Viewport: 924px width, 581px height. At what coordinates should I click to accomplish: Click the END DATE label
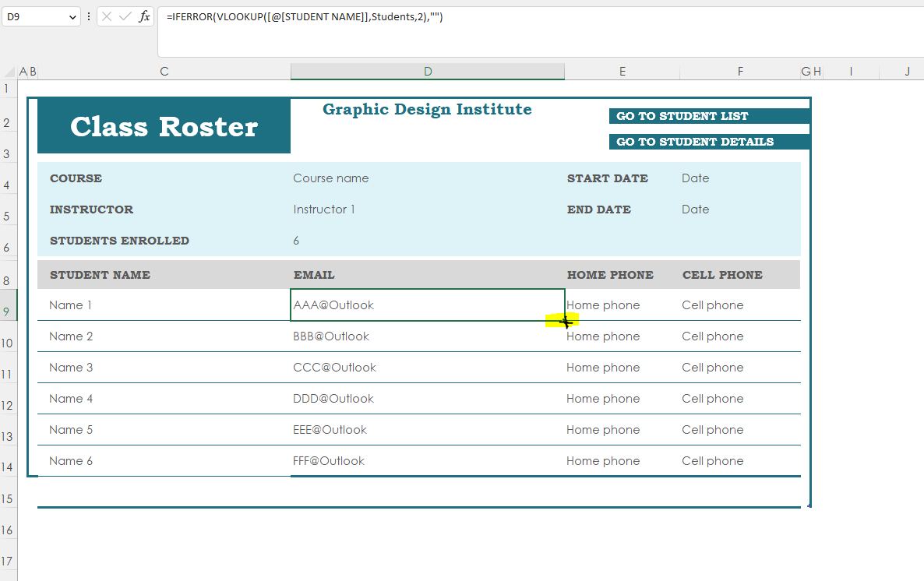(598, 210)
